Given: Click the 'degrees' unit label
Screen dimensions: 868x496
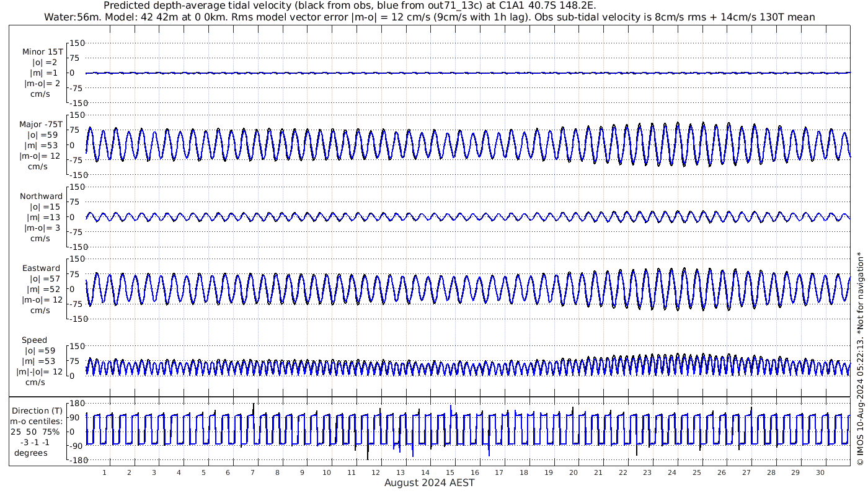Looking at the screenshot, I should [31, 453].
